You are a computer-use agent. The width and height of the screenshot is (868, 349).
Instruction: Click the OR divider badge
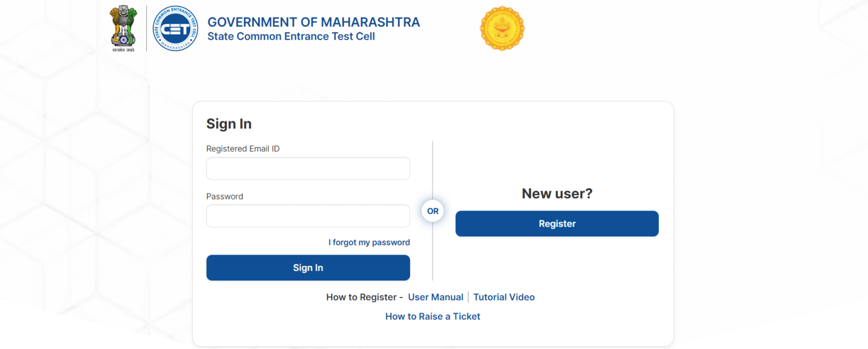click(432, 210)
